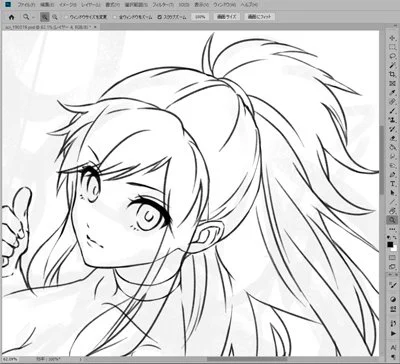Select the Paint Bucket tool
This screenshot has height=364, width=400.
(x=393, y=147)
